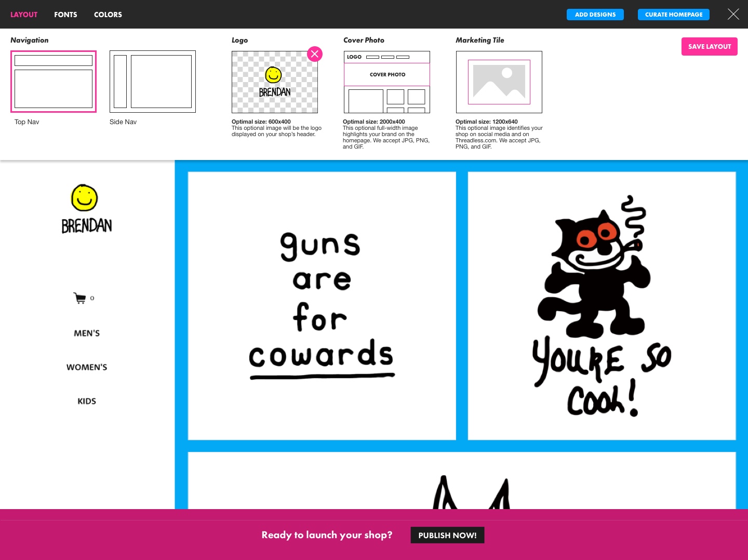Image resolution: width=748 pixels, height=560 pixels.
Task: Click the 'Top Nav' label text
Action: [x=27, y=122]
